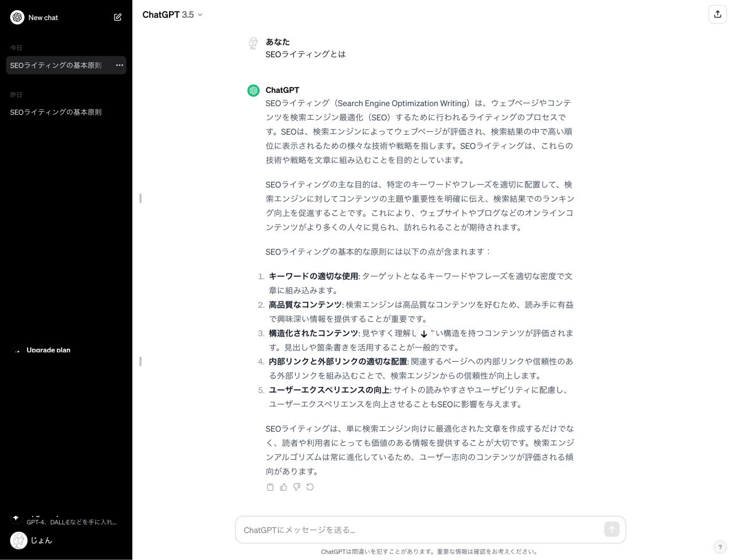Viewport: 733px width, 560px height.
Task: Click the user avatar beside じょん
Action: tap(19, 541)
